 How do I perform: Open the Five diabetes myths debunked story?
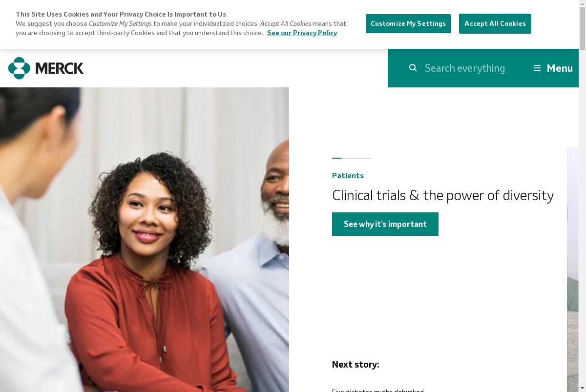378,391
